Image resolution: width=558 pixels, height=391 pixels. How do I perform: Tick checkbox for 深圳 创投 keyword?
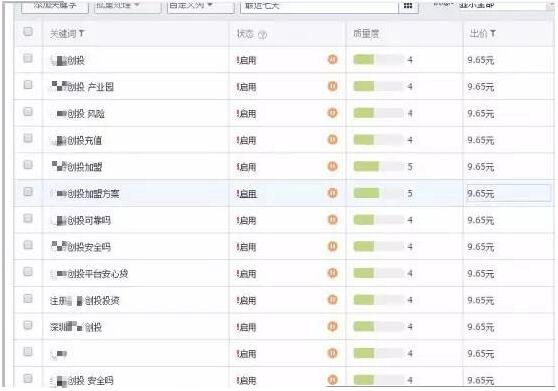(28, 325)
